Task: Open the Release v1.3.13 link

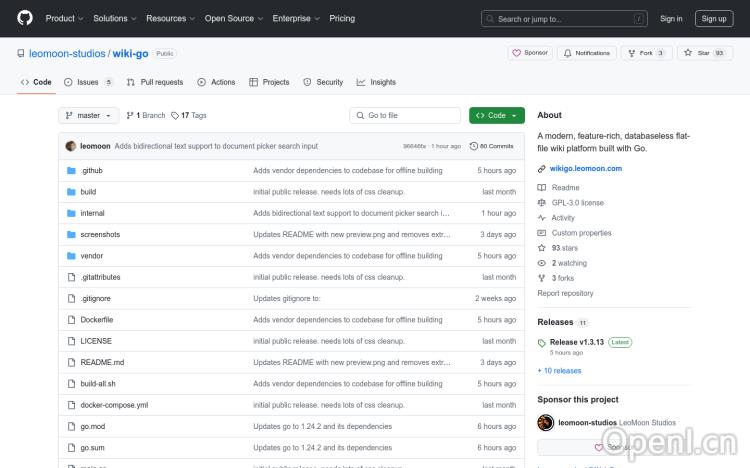Action: coord(578,342)
